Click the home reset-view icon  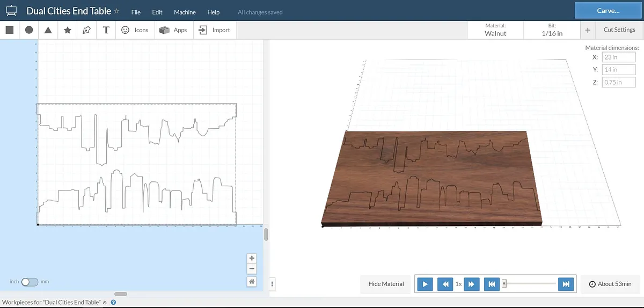(x=252, y=281)
